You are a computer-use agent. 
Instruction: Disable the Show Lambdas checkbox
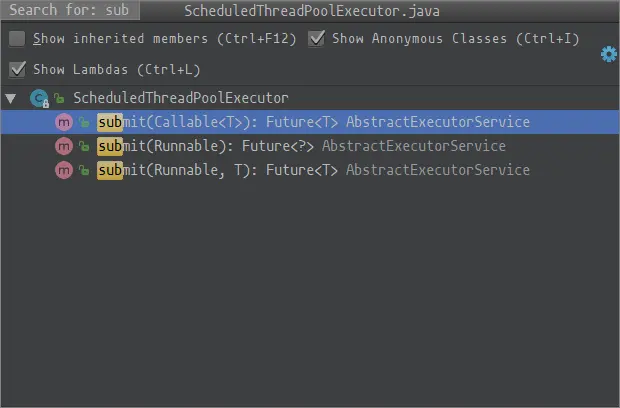click(x=17, y=69)
